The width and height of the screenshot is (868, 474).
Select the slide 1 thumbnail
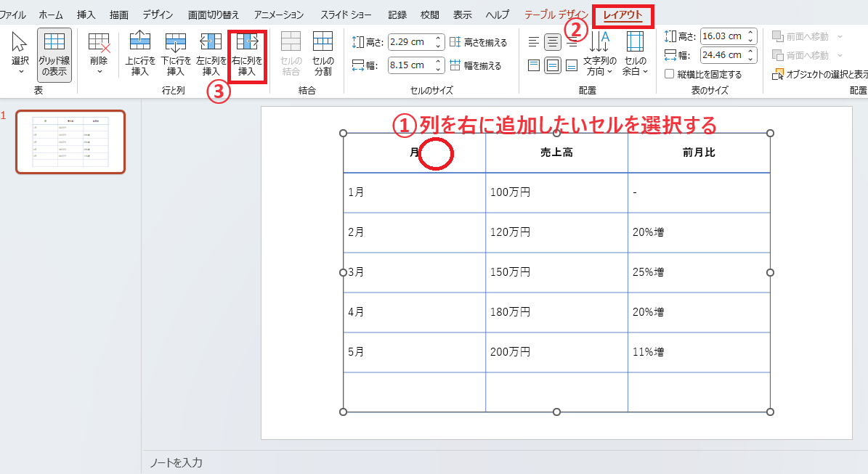[70, 142]
